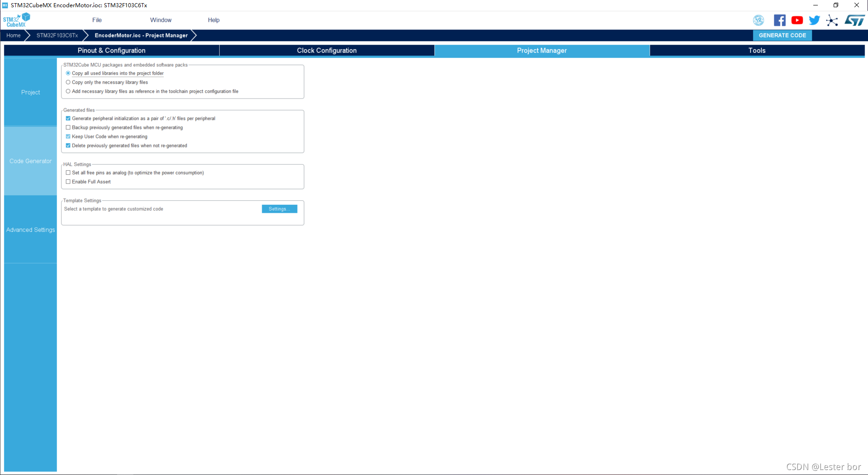Open the Window menu

161,20
